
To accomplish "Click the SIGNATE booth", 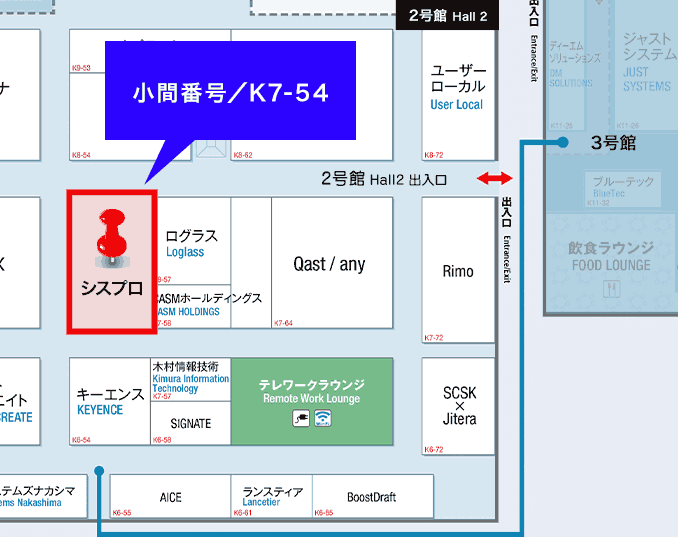I will click(191, 423).
